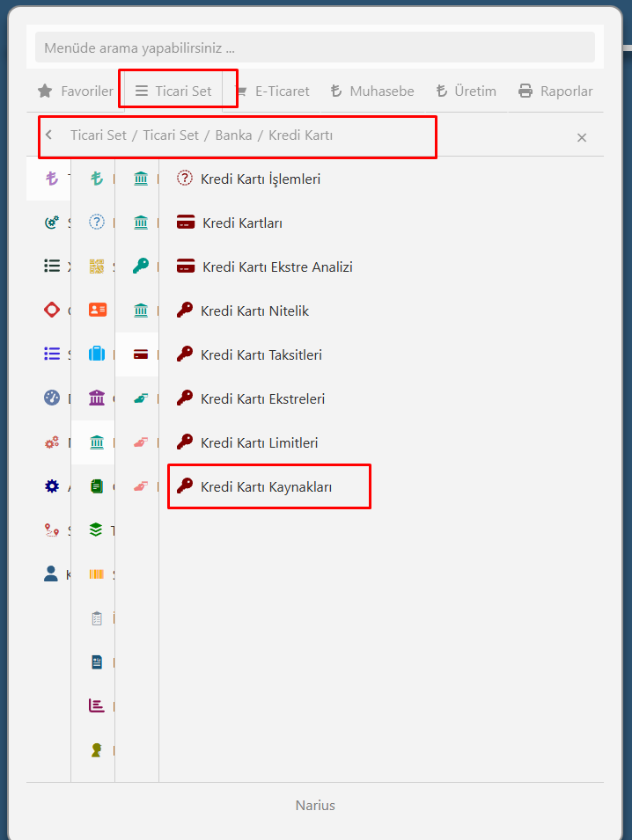
Task: Open the navy blue gear icon
Action: click(x=51, y=486)
